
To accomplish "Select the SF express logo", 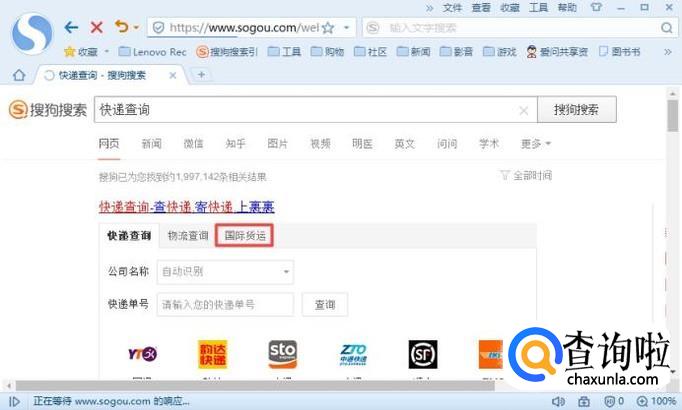I will pos(423,354).
